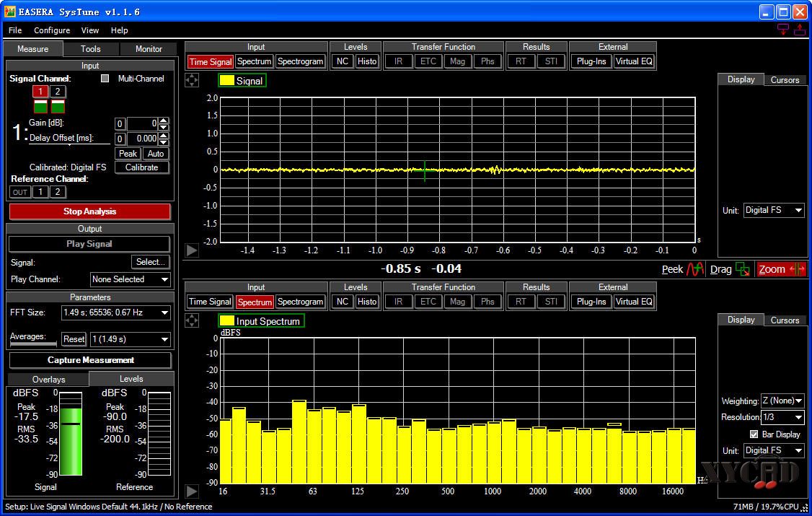Click the Signal level meter bar
812x516 pixels.
(71, 434)
